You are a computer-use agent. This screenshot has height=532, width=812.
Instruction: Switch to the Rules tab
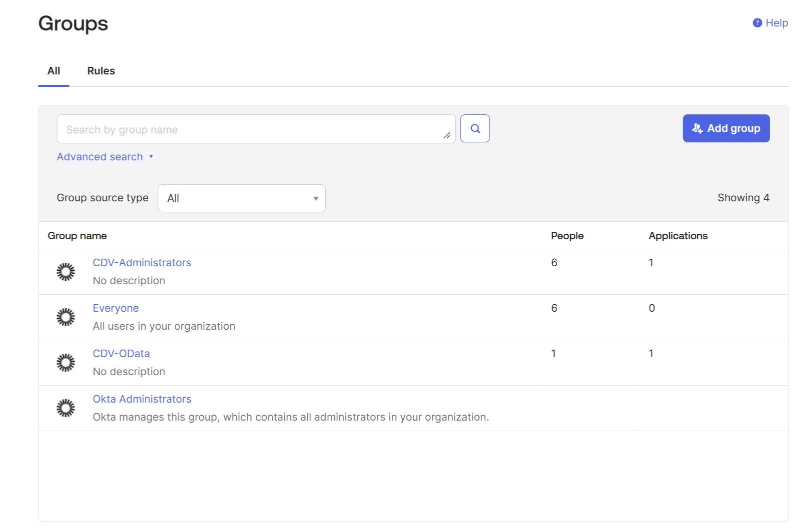tap(101, 71)
